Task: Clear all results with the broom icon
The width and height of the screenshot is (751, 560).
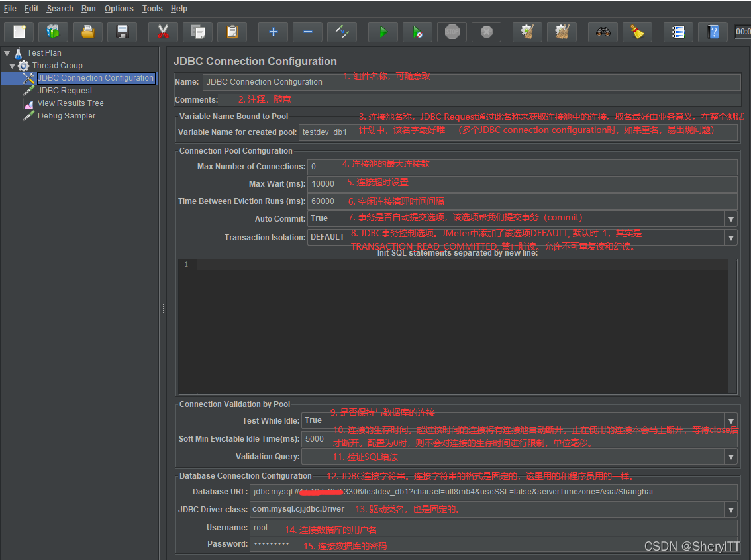Action: click(x=562, y=31)
